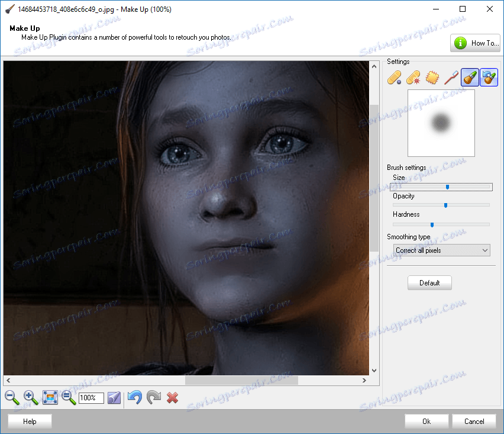The height and width of the screenshot is (434, 504).
Task: Click the gray redo arrow
Action: (x=154, y=398)
